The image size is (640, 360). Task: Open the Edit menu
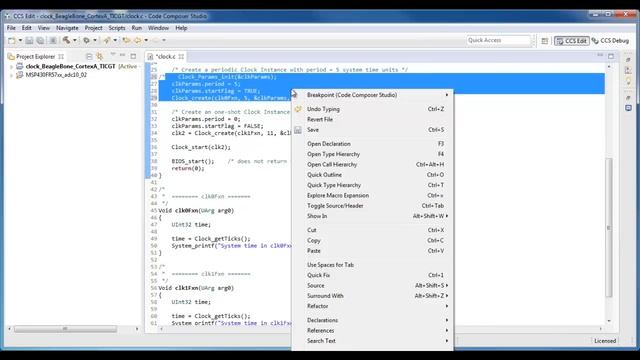[27, 28]
